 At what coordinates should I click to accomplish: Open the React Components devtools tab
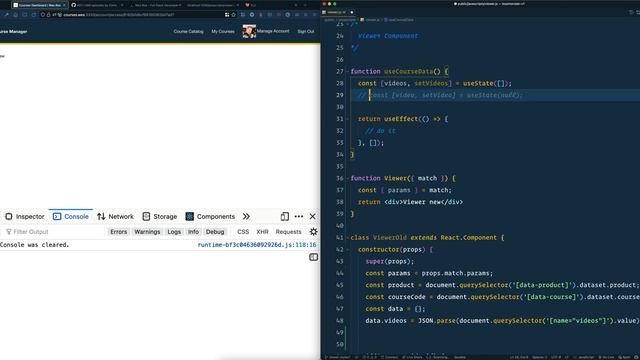[x=210, y=216]
